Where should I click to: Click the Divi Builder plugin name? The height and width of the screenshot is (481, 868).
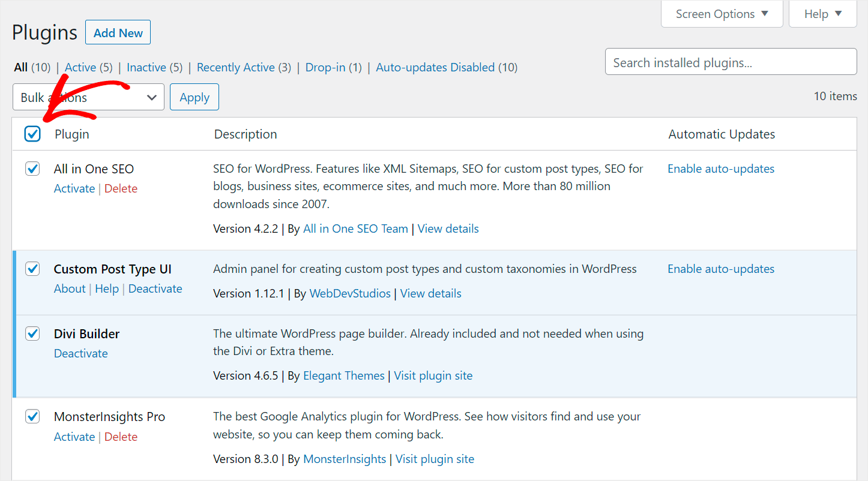pyautogui.click(x=87, y=333)
